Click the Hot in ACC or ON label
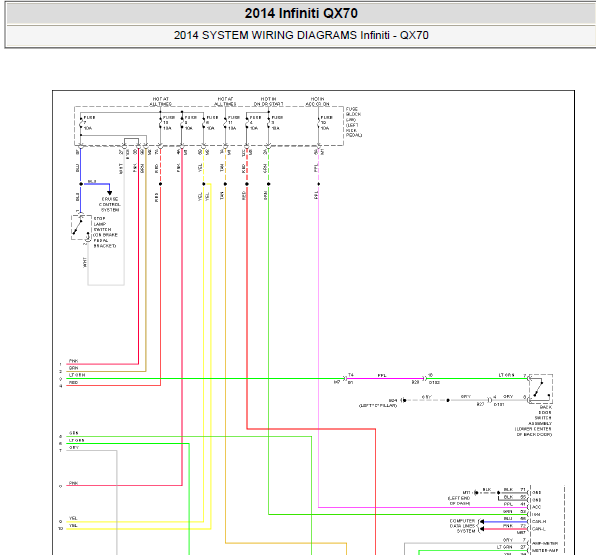The image size is (596, 555). [x=317, y=101]
